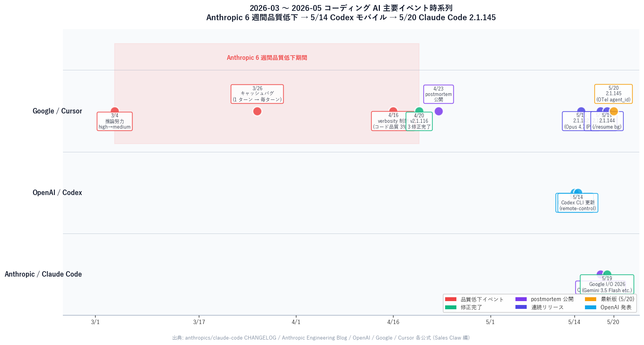Select the 3/17 x-axis tick label
The width and height of the screenshot is (644, 345).
click(199, 322)
